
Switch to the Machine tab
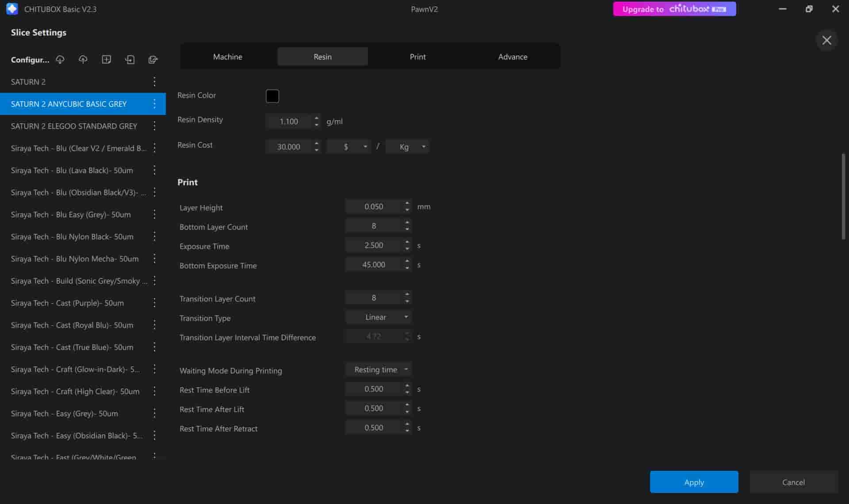pyautogui.click(x=227, y=57)
